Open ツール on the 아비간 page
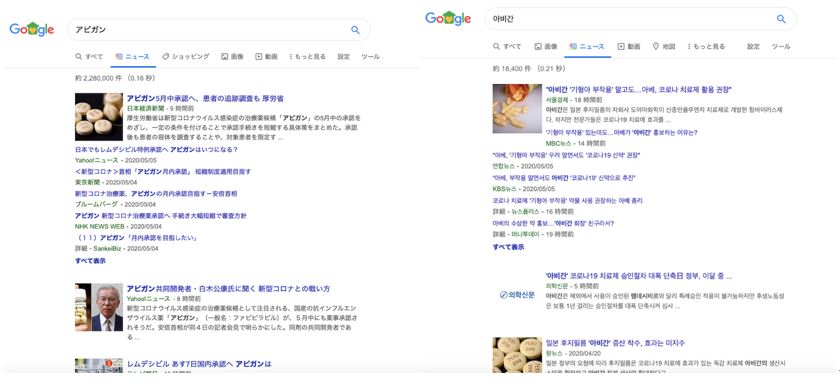Viewport: 840px width, 386px height. [781, 47]
